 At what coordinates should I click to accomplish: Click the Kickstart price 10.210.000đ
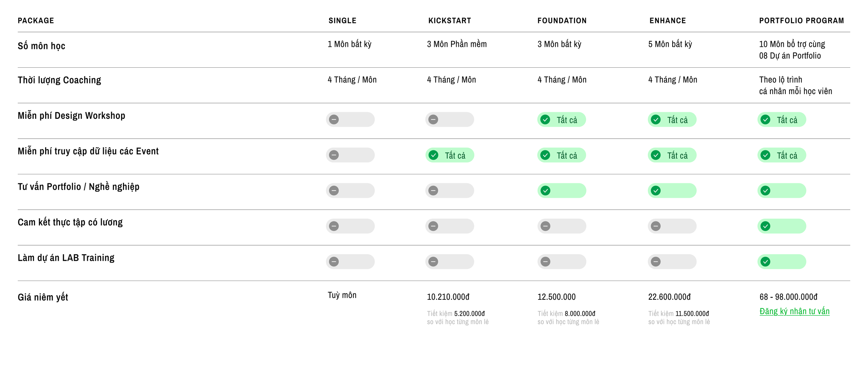pos(448,297)
